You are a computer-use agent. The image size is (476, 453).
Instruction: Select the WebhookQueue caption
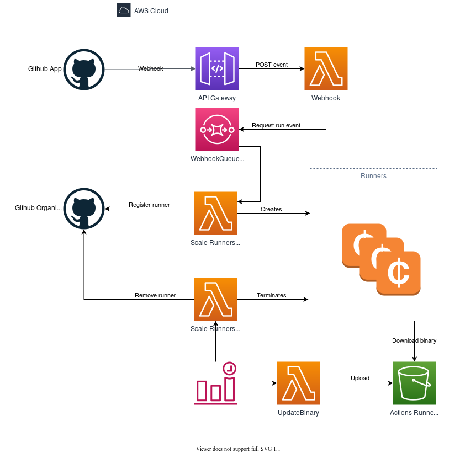tap(217, 159)
